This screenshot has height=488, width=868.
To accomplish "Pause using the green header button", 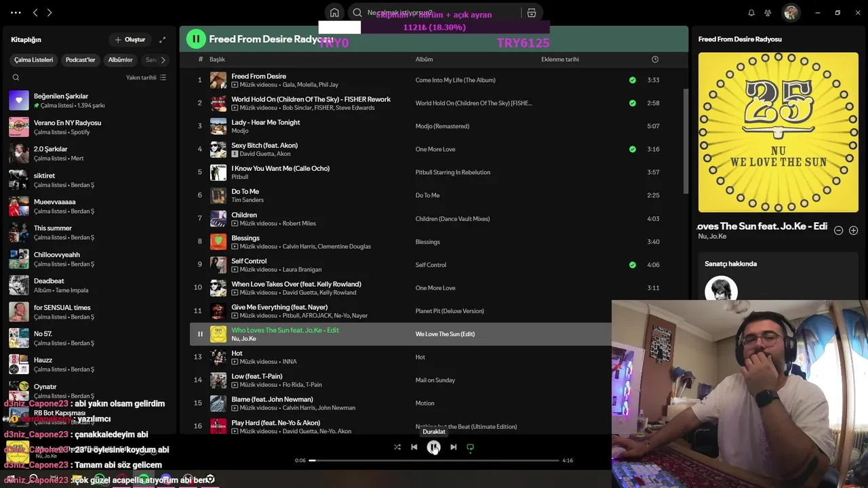I will [x=196, y=39].
